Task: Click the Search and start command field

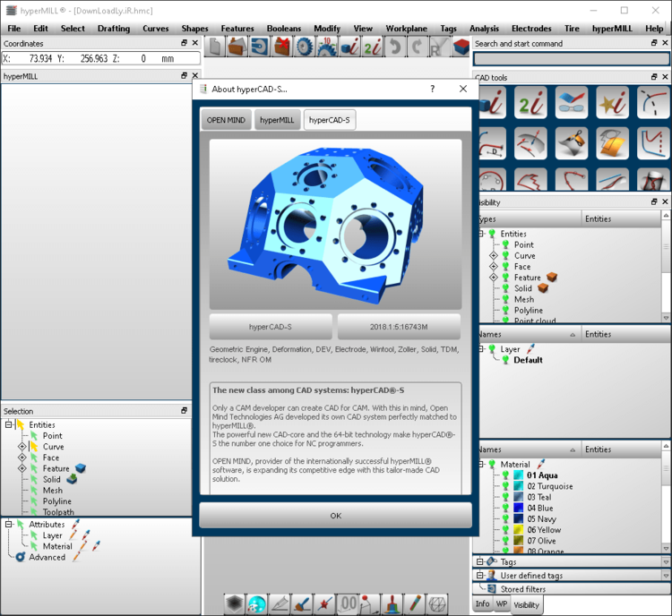Action: [571, 59]
